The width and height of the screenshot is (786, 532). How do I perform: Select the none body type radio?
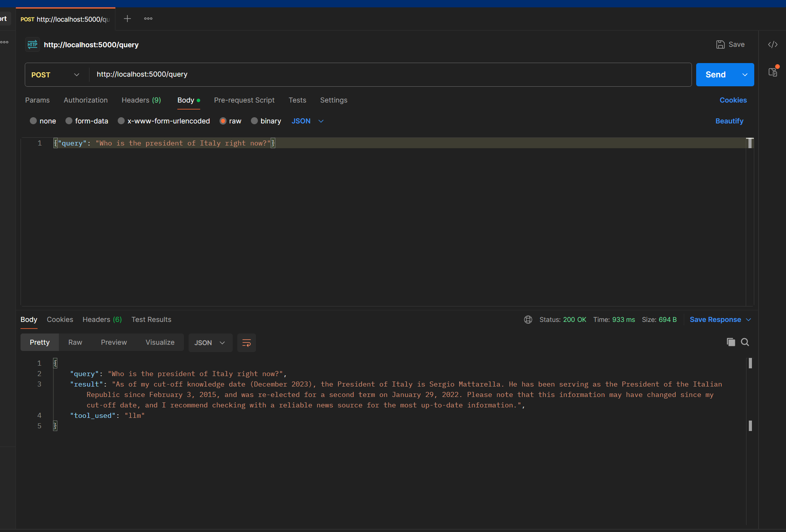point(33,121)
